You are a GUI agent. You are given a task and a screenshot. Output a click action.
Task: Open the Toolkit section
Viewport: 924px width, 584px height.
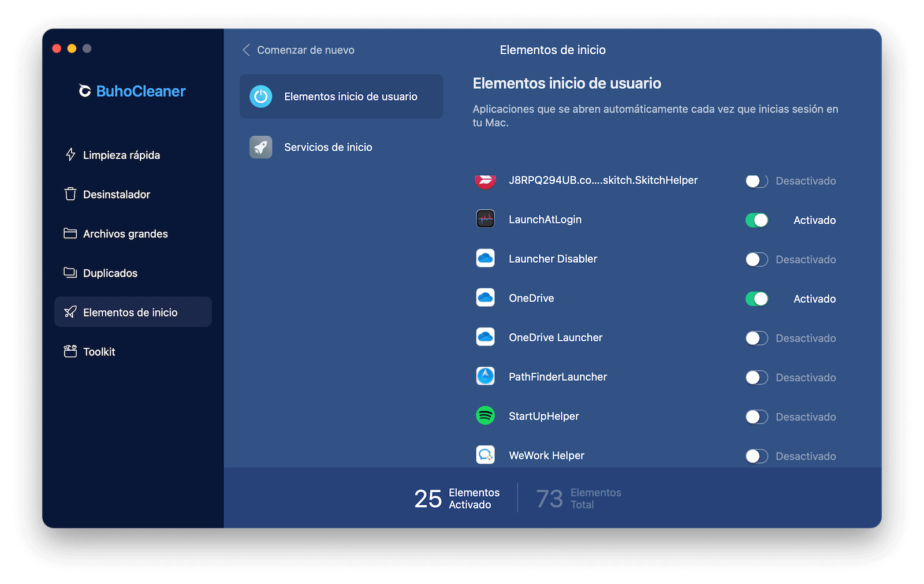coord(133,351)
